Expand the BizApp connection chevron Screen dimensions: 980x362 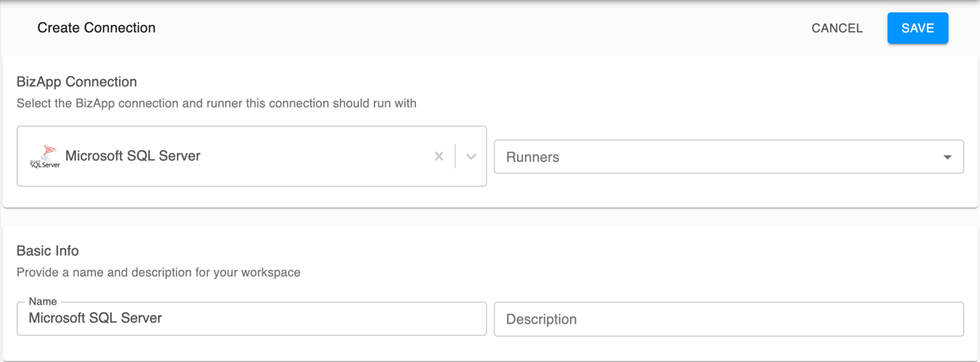click(471, 156)
